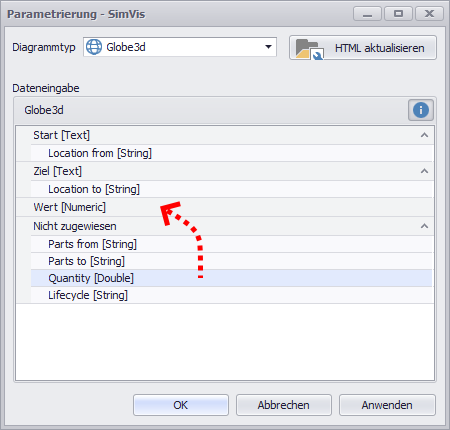This screenshot has height=430, width=450.
Task: Click the OK button
Action: coord(181,405)
